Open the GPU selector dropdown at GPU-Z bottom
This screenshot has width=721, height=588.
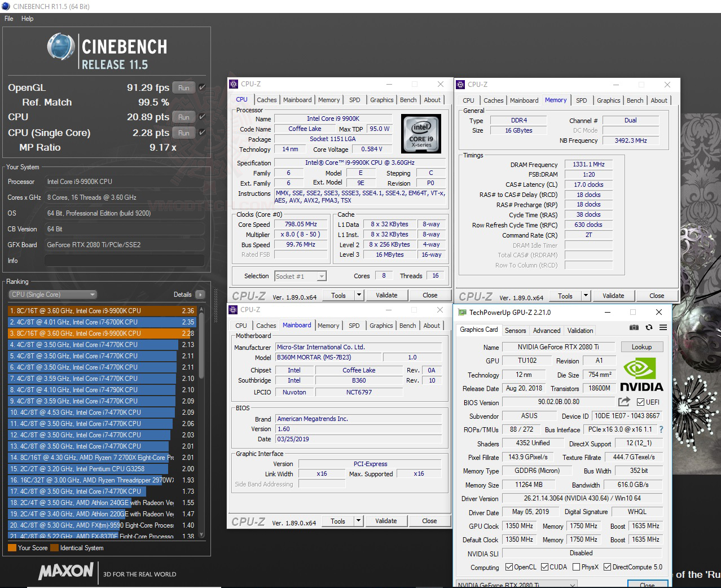click(x=516, y=584)
